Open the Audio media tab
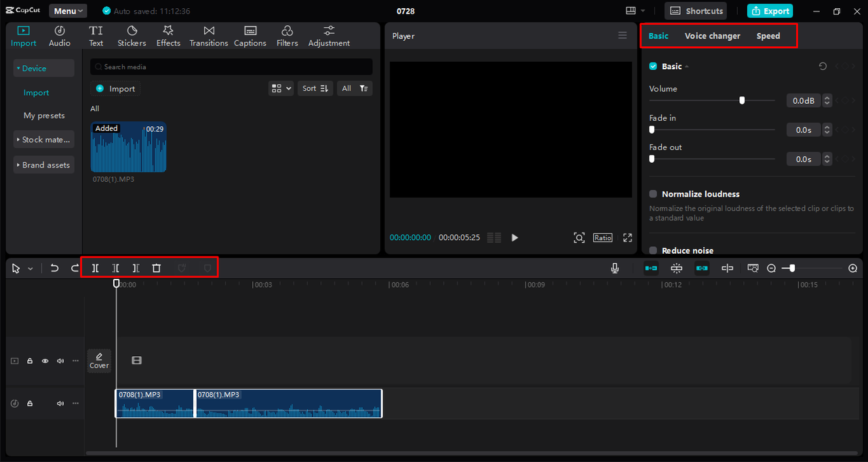This screenshot has height=462, width=868. tap(60, 36)
